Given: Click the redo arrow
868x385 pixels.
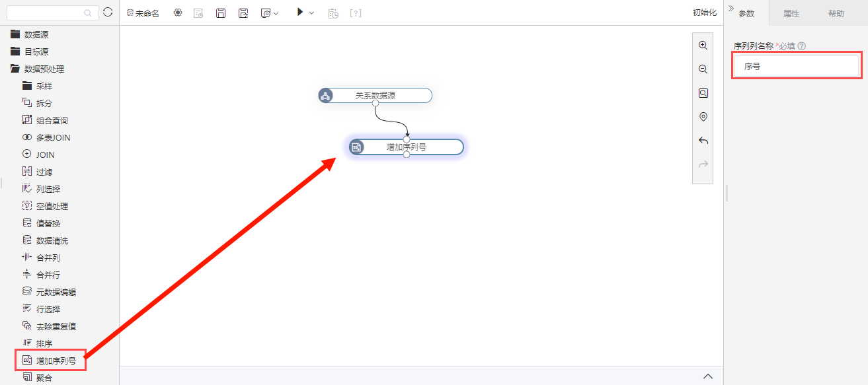Looking at the screenshot, I should coord(703,164).
